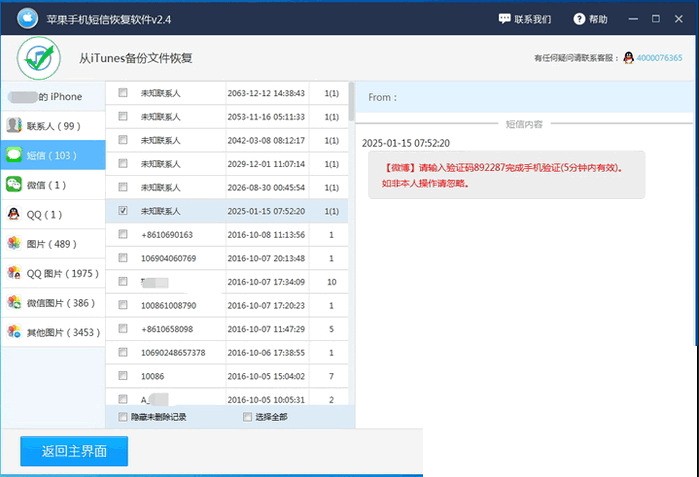Check the 2053-11-16 message row checkbox
Screen dimensions: 699x477
tap(123, 116)
